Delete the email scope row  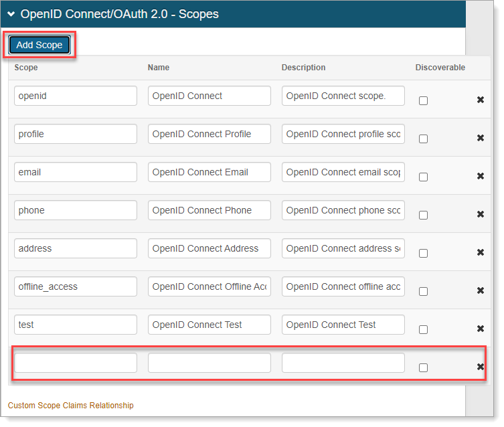pyautogui.click(x=480, y=177)
